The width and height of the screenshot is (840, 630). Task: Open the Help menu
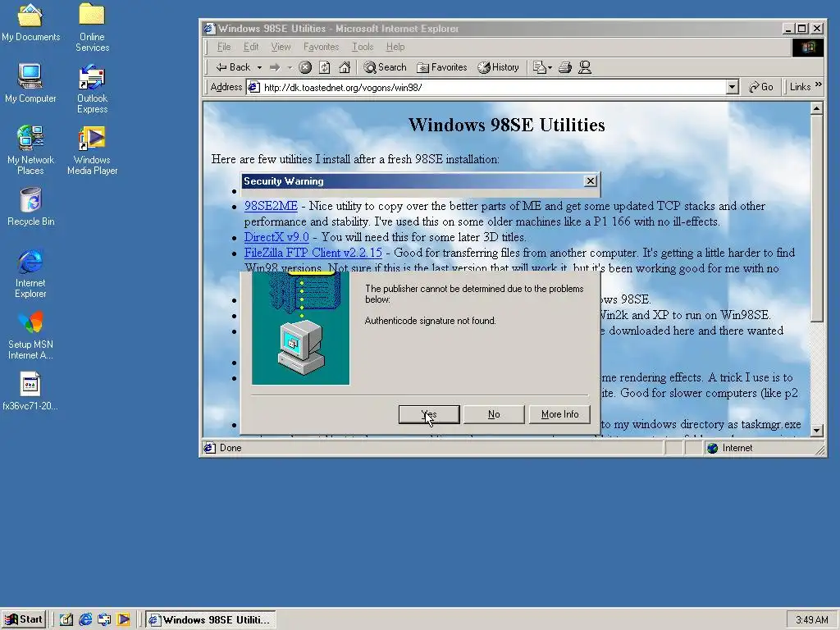pyautogui.click(x=395, y=47)
